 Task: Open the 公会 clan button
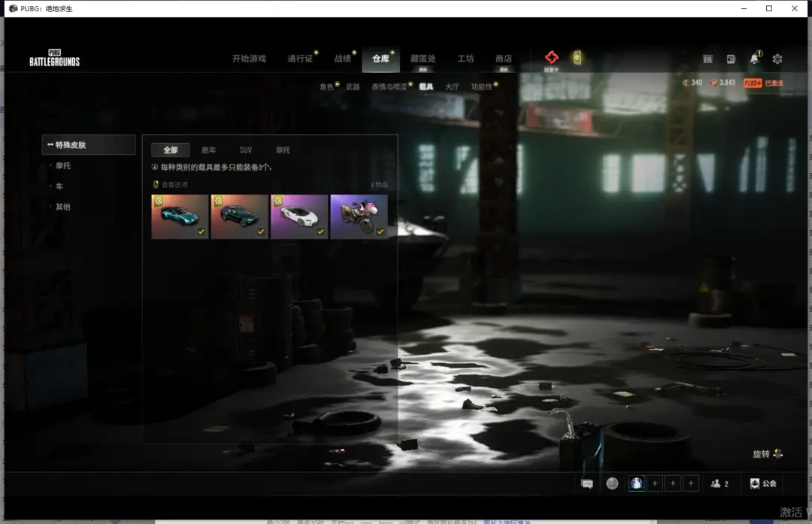[x=763, y=483]
